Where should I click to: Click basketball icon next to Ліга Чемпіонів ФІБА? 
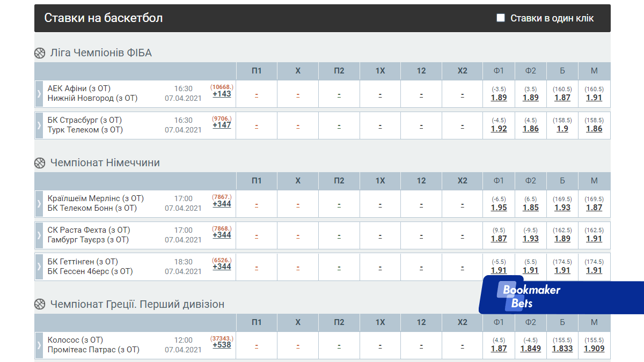tap(40, 53)
